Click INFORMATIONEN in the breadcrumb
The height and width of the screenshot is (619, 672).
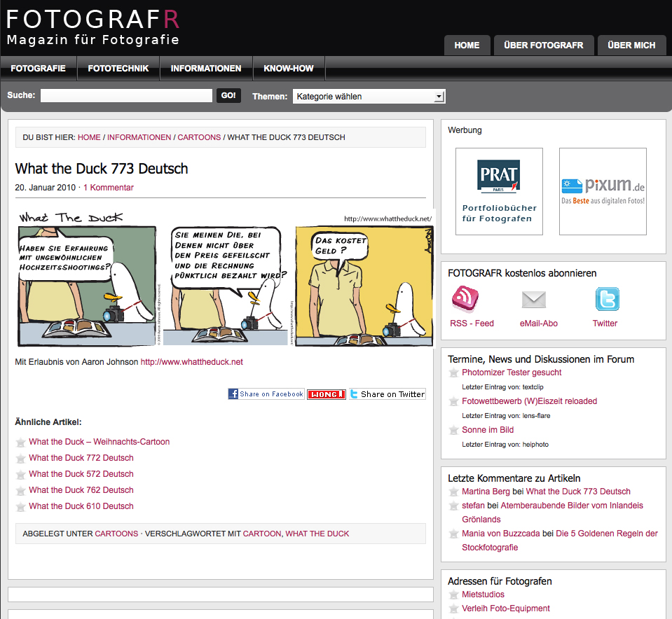(139, 137)
